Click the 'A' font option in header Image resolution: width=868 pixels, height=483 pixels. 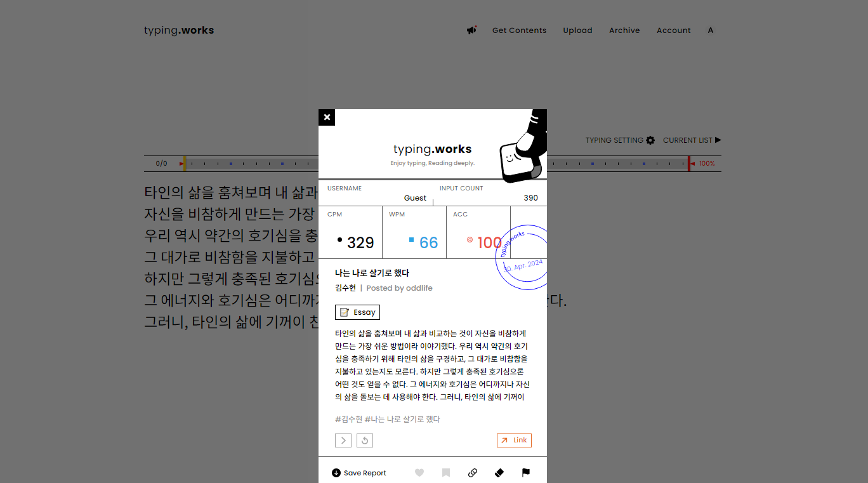coord(711,30)
